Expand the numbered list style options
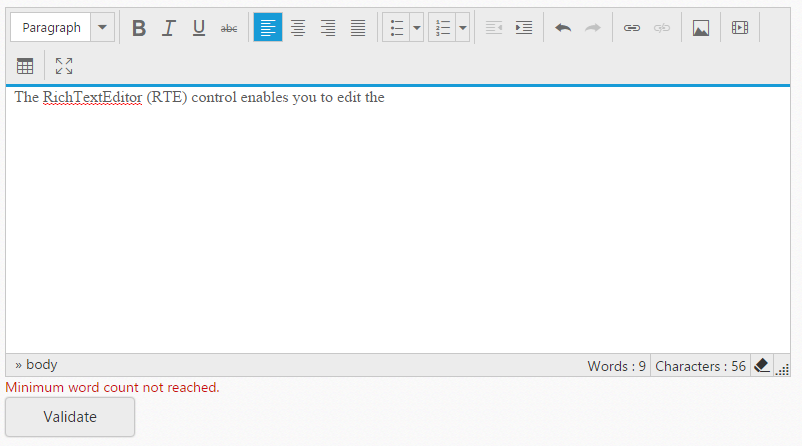The width and height of the screenshot is (802, 446). [x=462, y=28]
